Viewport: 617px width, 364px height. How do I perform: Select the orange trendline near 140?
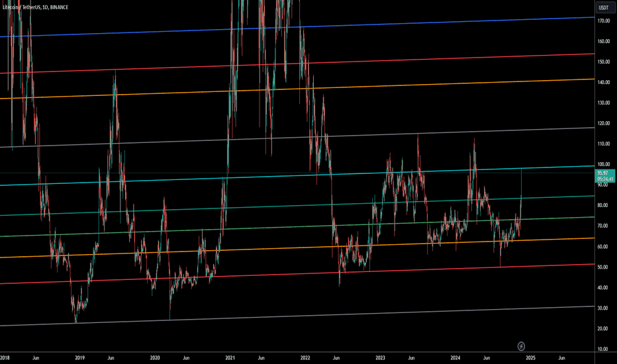(297, 89)
